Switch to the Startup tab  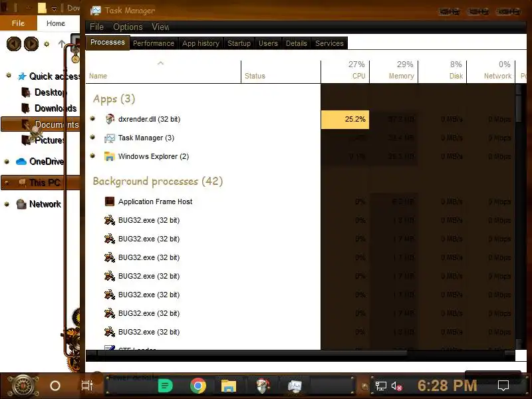[x=239, y=43]
